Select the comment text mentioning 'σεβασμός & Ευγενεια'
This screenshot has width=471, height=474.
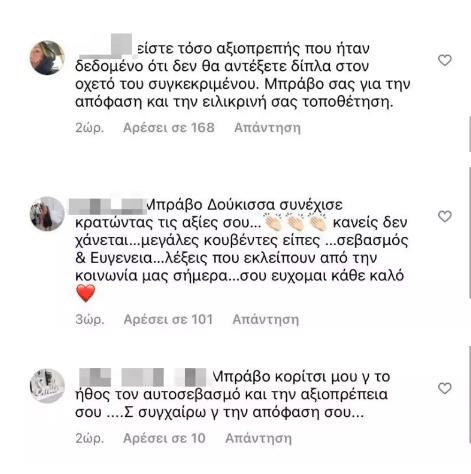click(x=242, y=249)
